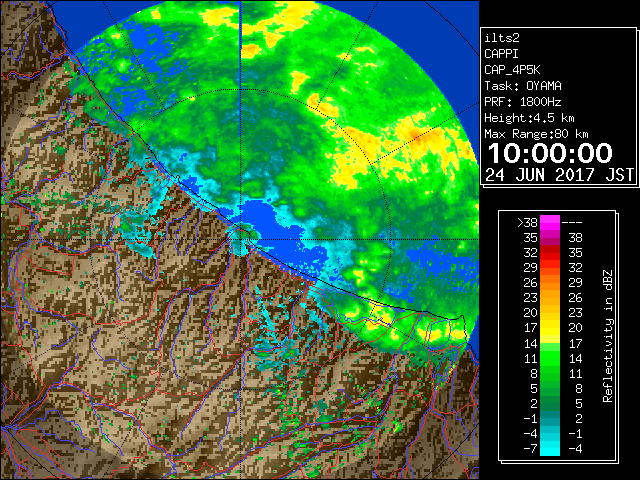
Task: Pick the yellow 17–20 dBZ legend band
Action: point(550,328)
